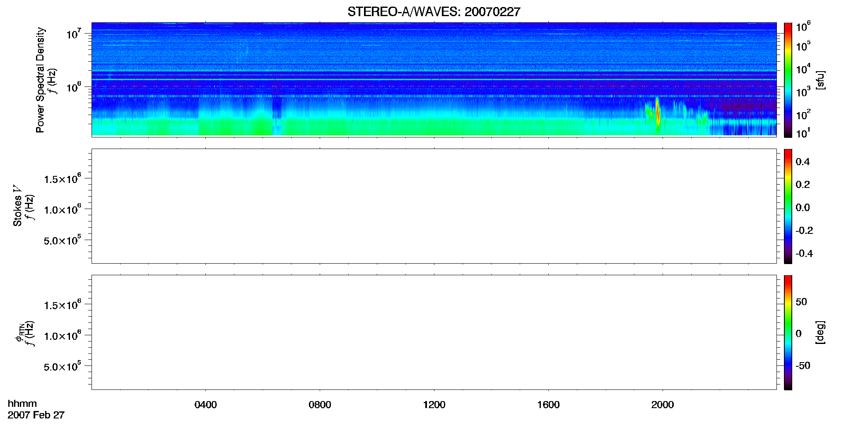
Task: Select the 0800 time axis label
Action: click(320, 405)
